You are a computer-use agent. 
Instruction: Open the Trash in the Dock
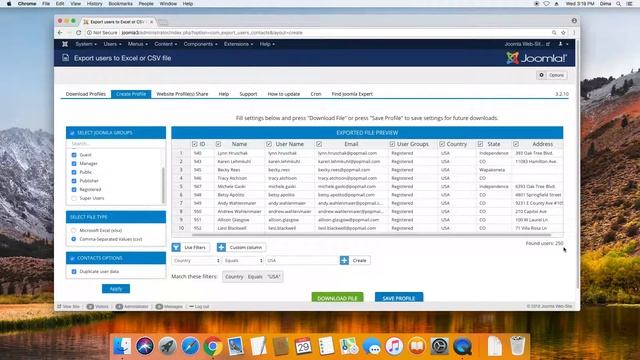click(517, 346)
